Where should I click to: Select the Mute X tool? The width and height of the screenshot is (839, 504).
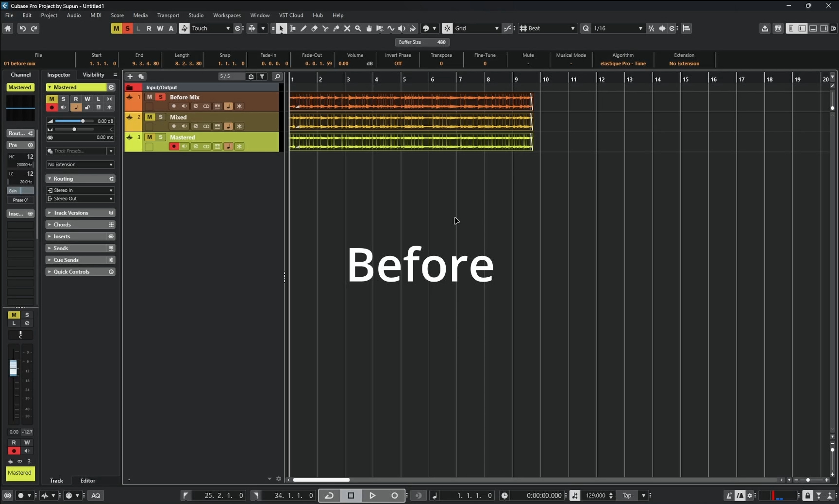pyautogui.click(x=347, y=29)
